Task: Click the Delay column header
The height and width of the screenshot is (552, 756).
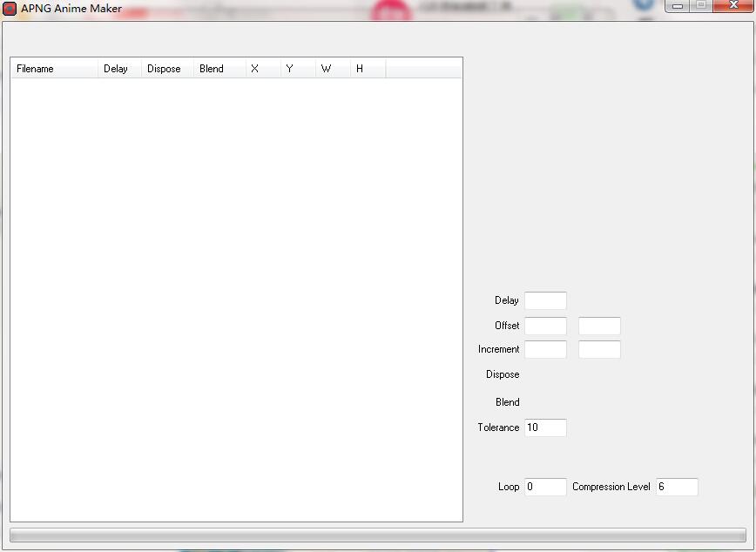Action: pyautogui.click(x=119, y=69)
